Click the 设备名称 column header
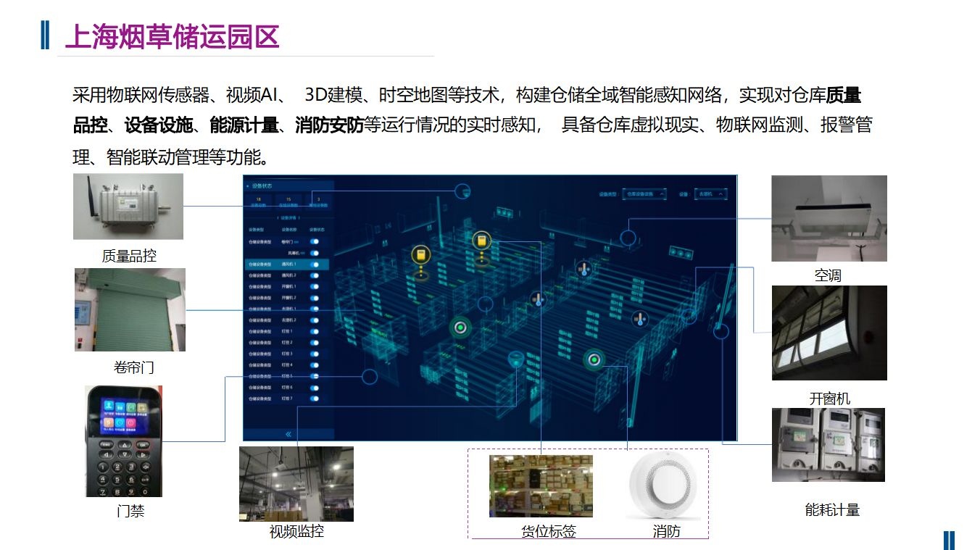The height and width of the screenshot is (550, 980). pyautogui.click(x=288, y=230)
